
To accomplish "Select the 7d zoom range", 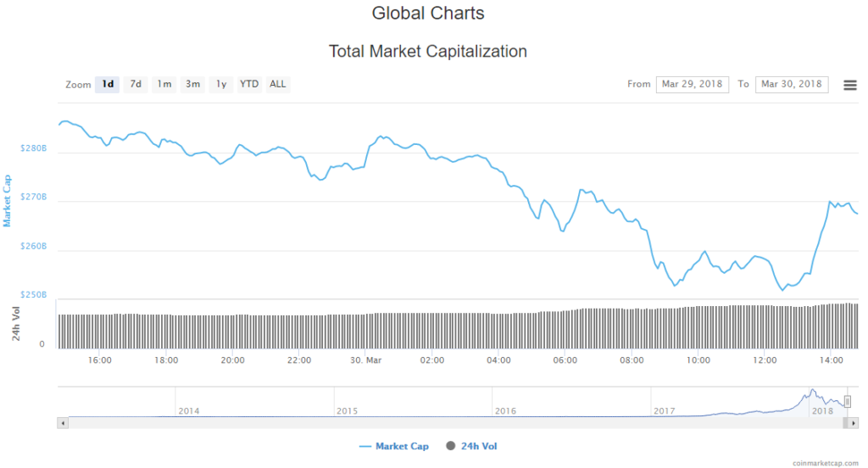I will pyautogui.click(x=136, y=84).
